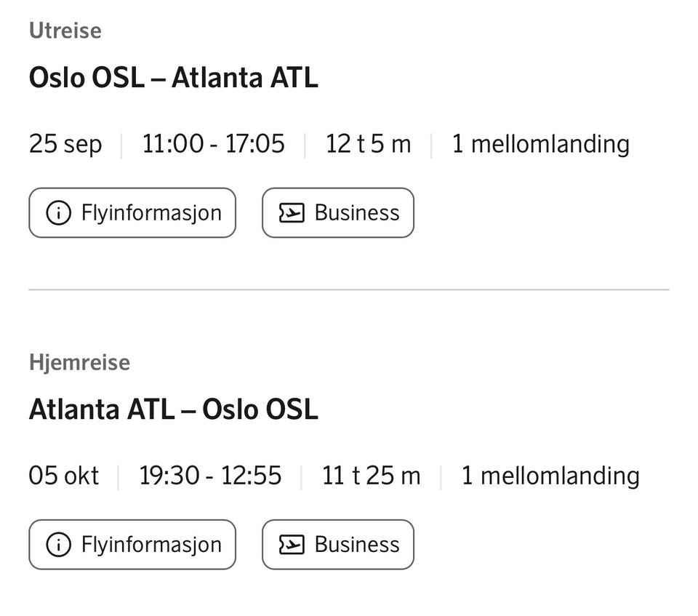The width and height of the screenshot is (698, 616).
Task: Click return 1 mellomlanding stopover text
Action: pos(550,476)
